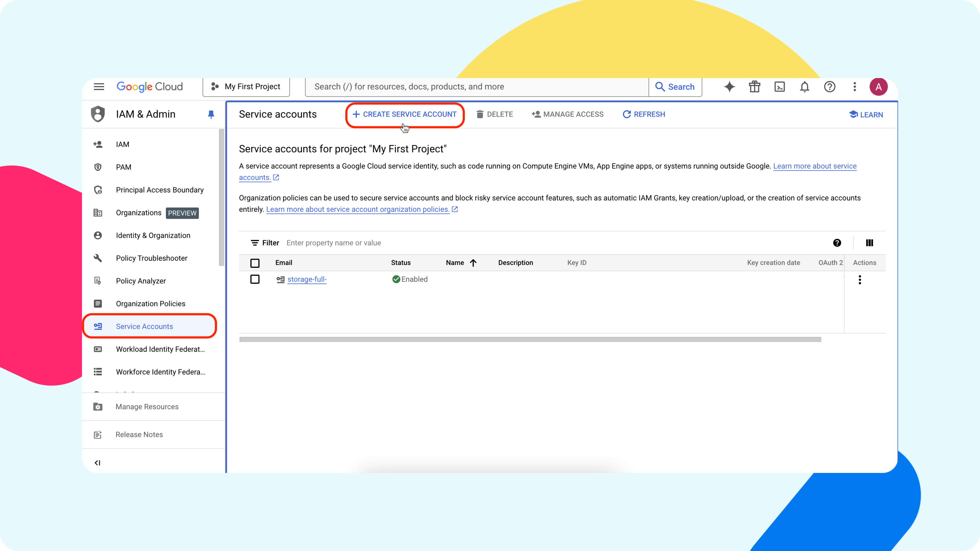Viewport: 980px width, 551px height.
Task: Select all rows via header checkbox
Action: pos(255,263)
